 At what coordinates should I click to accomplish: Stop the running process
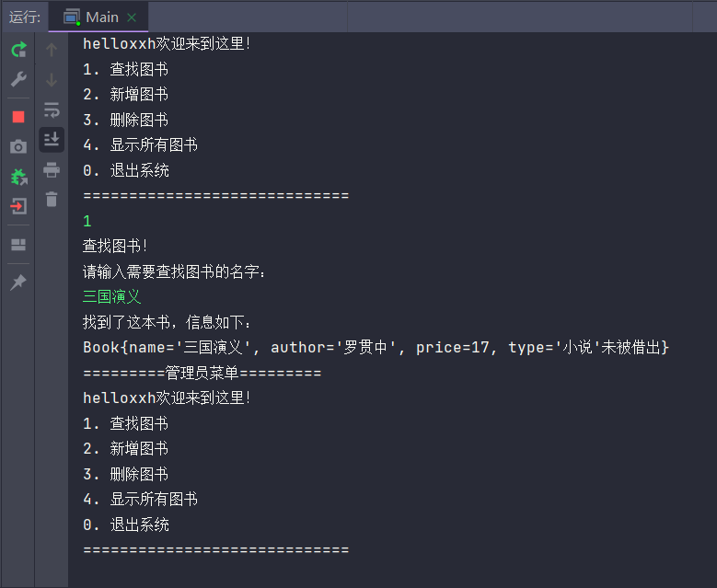(18, 117)
